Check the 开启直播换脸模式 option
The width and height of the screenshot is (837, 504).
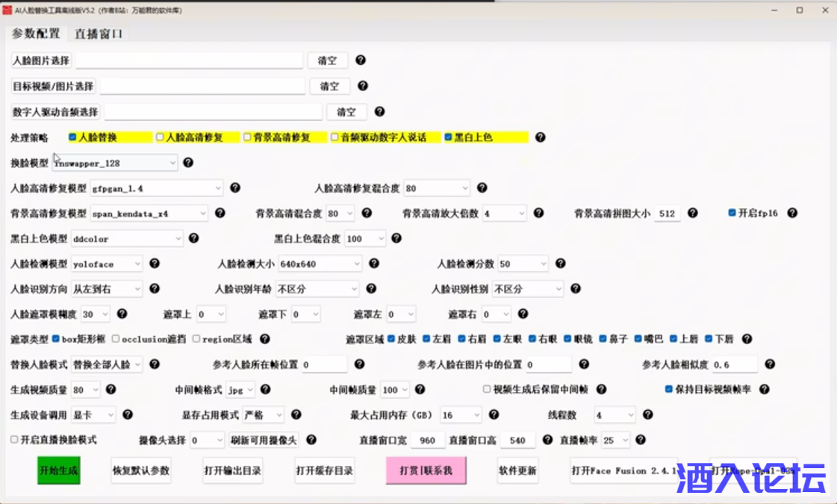15,440
